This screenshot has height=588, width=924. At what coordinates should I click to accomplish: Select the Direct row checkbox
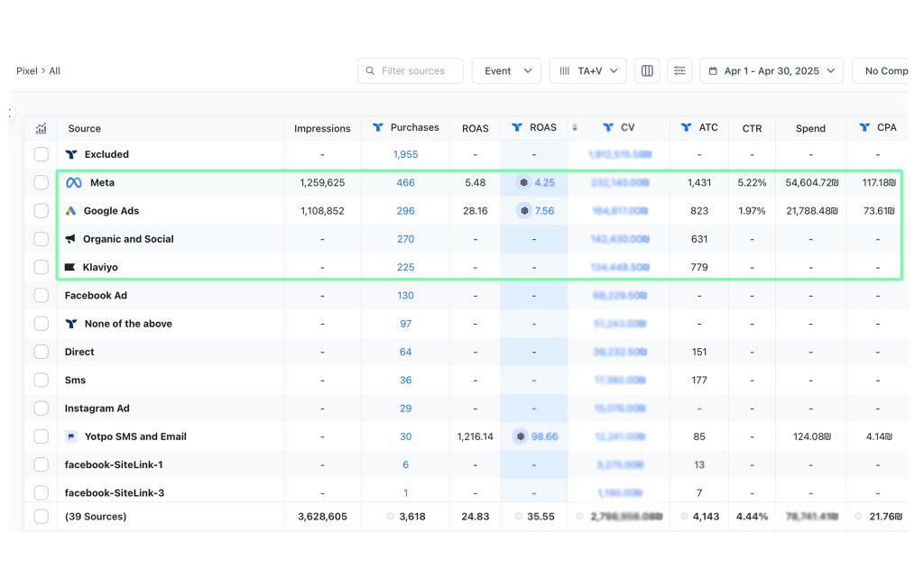click(42, 352)
